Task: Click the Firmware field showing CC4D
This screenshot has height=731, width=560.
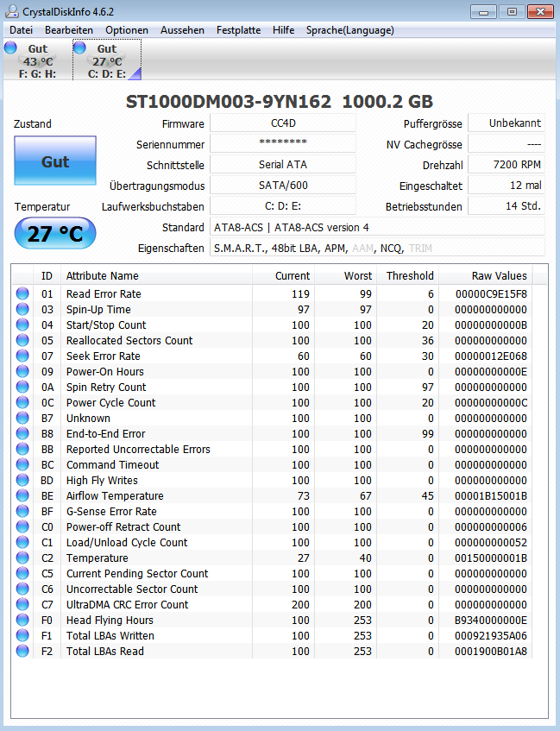Action: coord(283,123)
